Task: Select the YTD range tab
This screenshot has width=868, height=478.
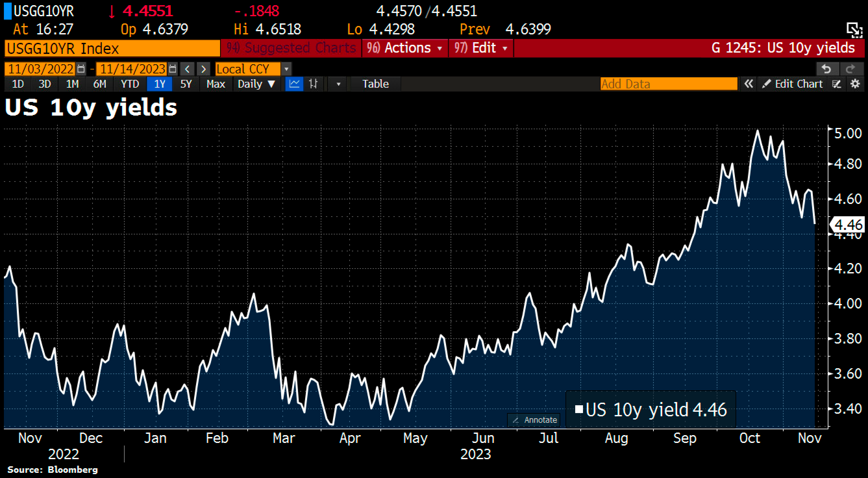Action: point(130,84)
